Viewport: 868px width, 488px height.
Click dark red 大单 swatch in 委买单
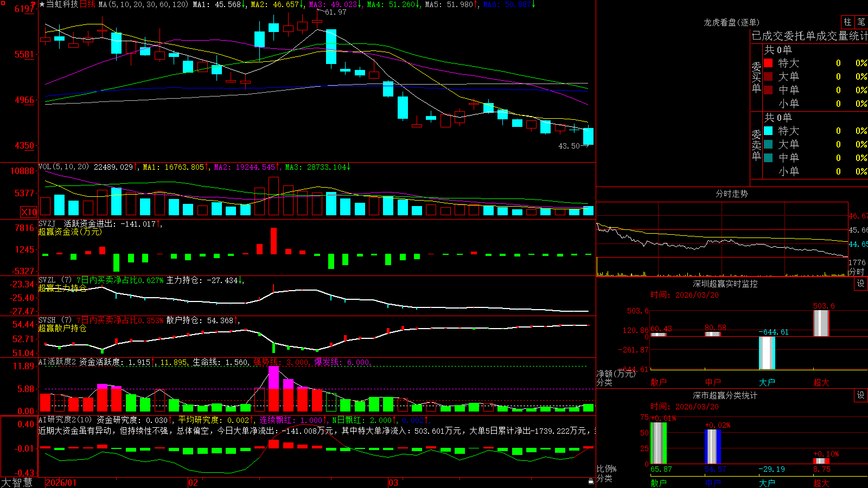tap(768, 76)
